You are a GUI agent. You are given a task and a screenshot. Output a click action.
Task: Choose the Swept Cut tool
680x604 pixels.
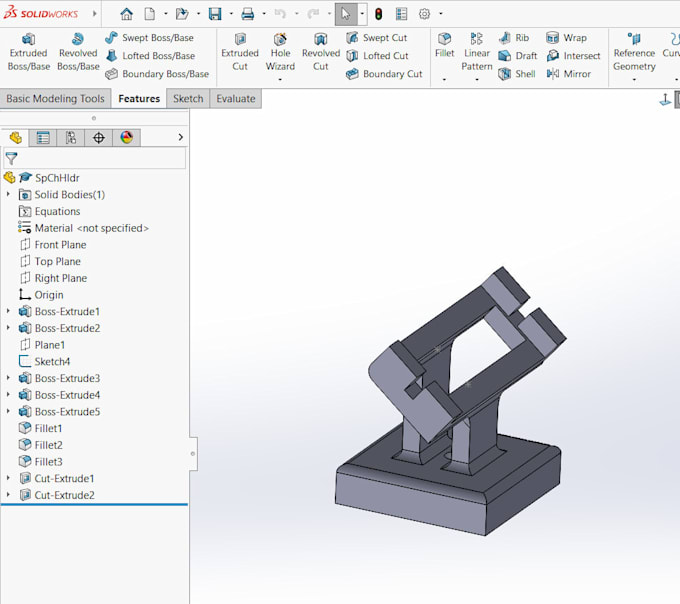(x=377, y=38)
